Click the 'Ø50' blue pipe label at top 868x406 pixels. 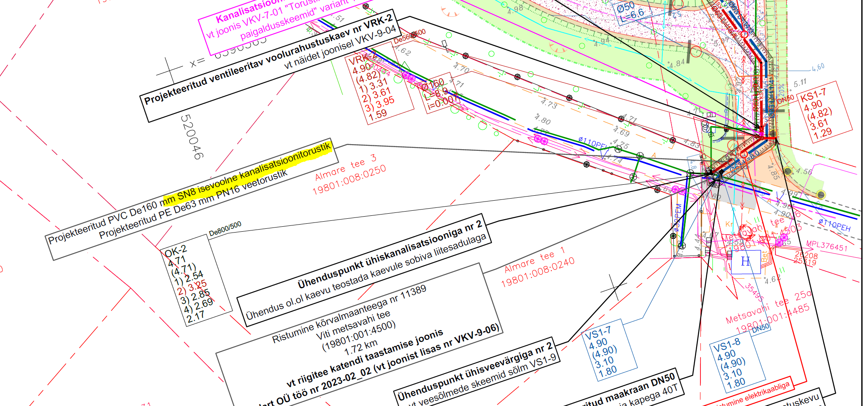coord(626,7)
